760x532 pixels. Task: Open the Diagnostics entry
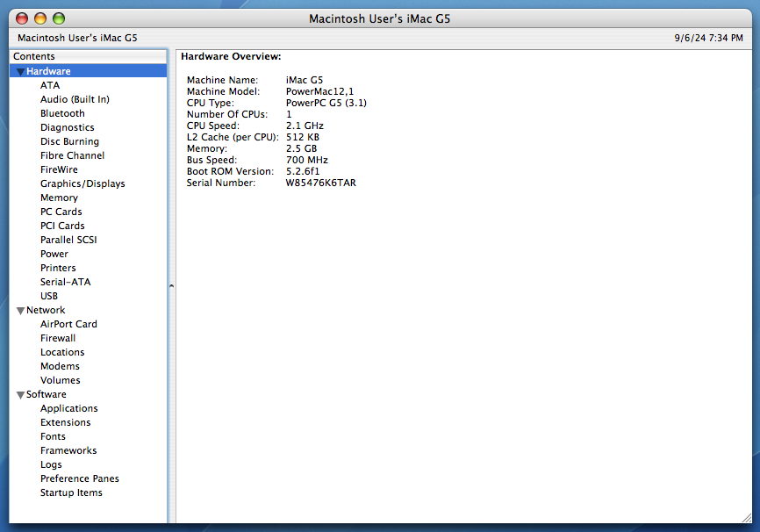coord(68,127)
